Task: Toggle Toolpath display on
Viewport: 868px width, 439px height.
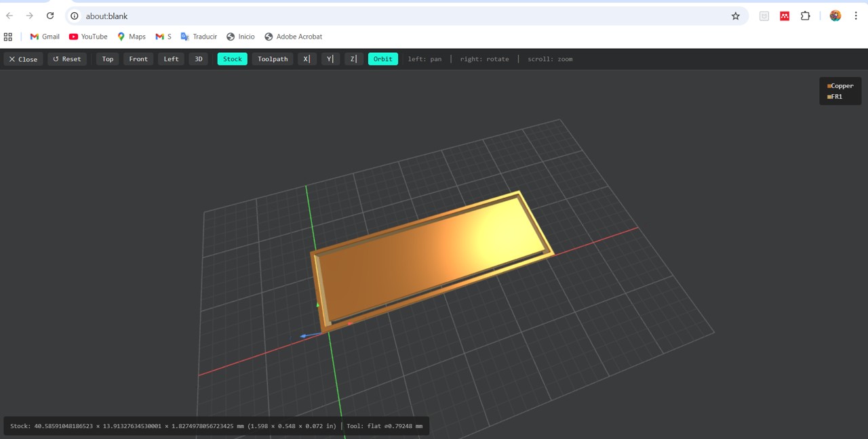Action: click(273, 59)
